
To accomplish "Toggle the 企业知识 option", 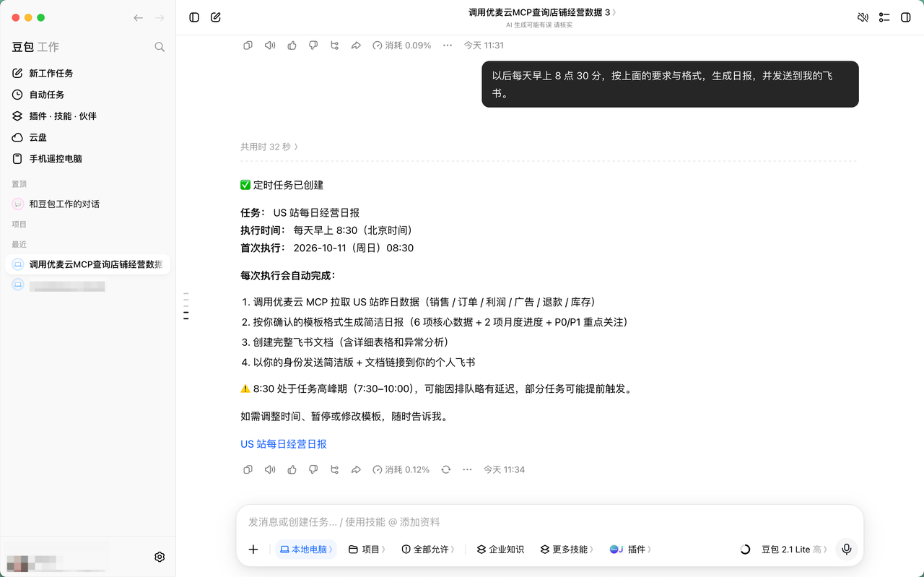I will tap(500, 550).
